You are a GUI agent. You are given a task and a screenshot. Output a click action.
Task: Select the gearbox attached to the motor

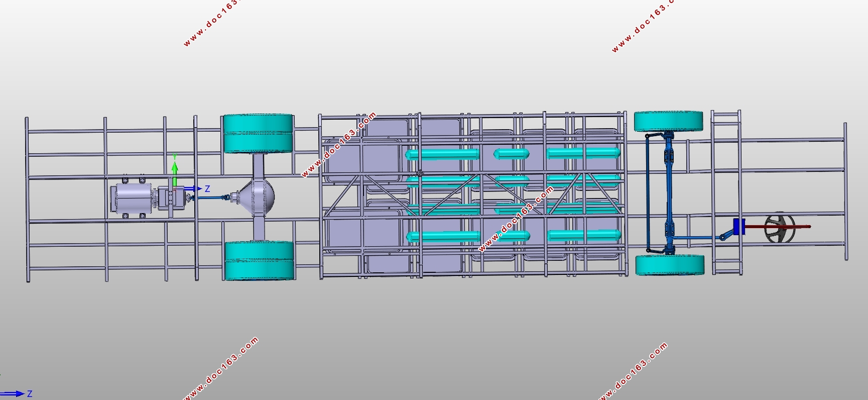coord(171,197)
